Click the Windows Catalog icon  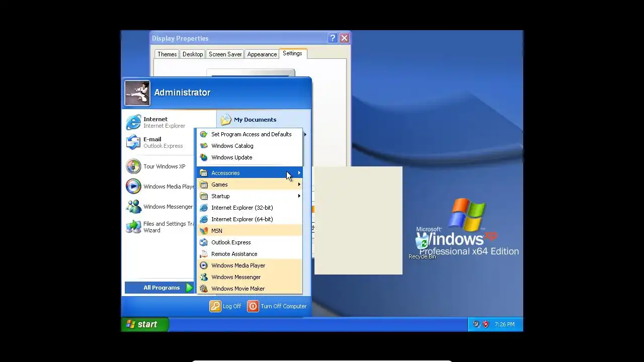point(204,146)
